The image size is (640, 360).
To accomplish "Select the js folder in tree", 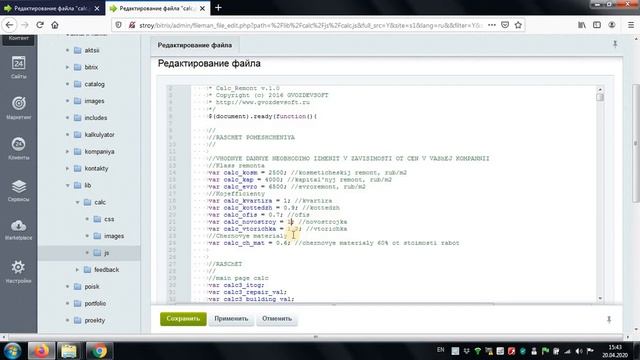I will [x=106, y=253].
